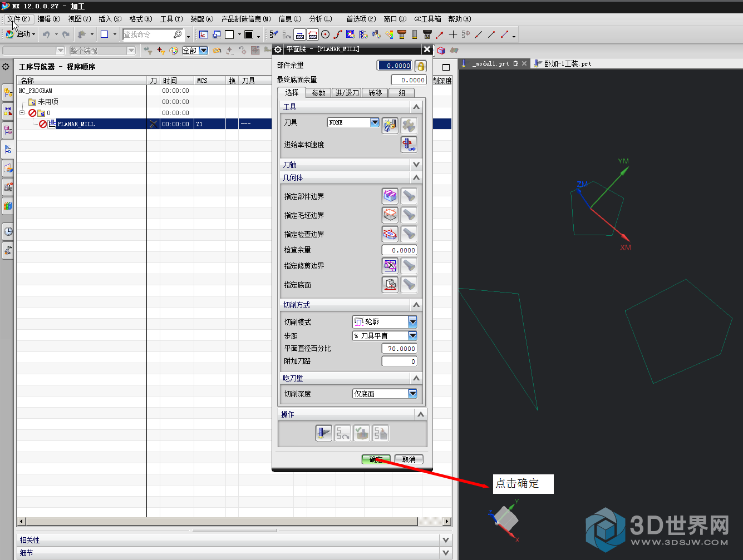The width and height of the screenshot is (743, 560).
Task: Click the 附加刀路 input field
Action: [x=400, y=361]
